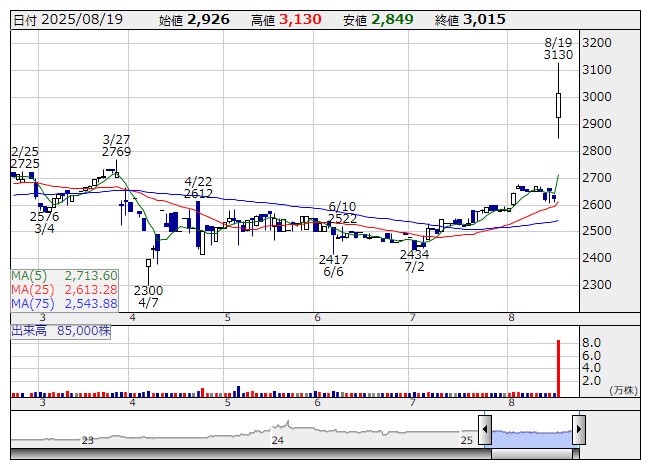The image size is (653, 470).
Task: Click the 安値 2,849 value
Action: pos(392,19)
